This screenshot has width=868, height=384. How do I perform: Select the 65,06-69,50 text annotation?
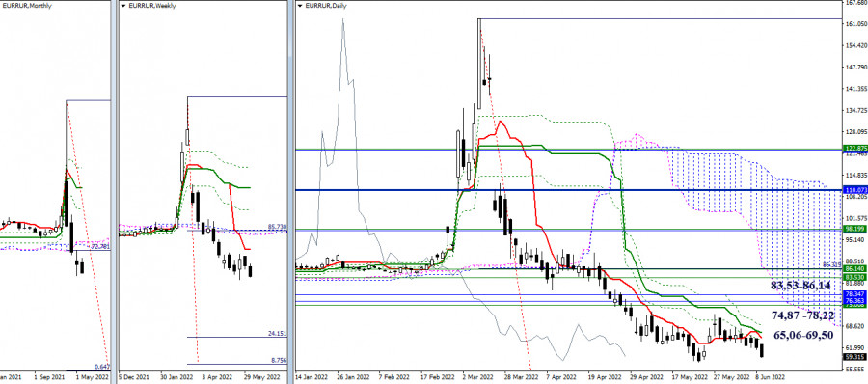click(803, 335)
